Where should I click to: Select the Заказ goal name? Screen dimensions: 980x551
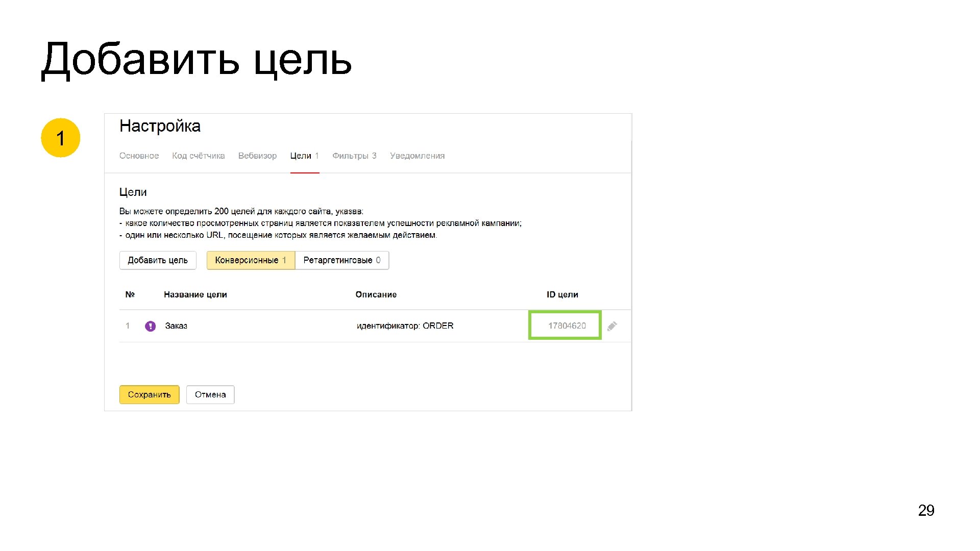point(176,325)
